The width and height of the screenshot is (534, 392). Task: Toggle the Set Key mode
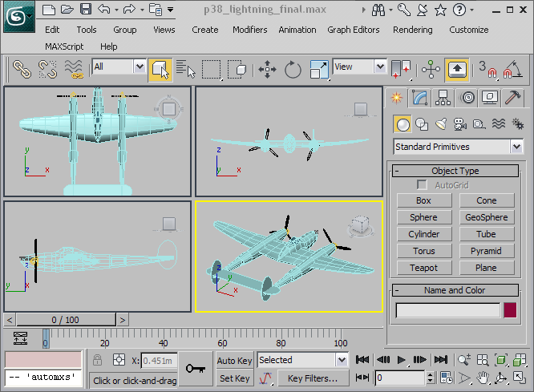coord(235,378)
